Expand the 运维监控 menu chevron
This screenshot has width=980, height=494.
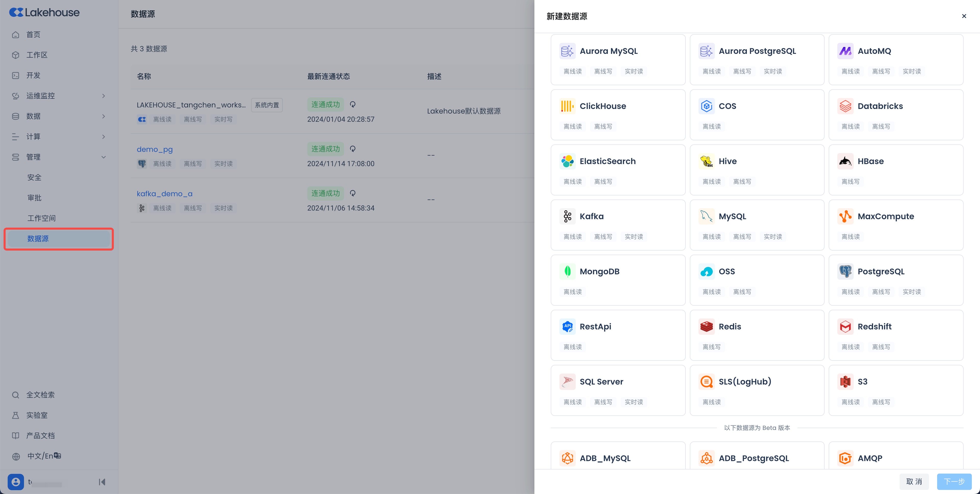pyautogui.click(x=103, y=96)
